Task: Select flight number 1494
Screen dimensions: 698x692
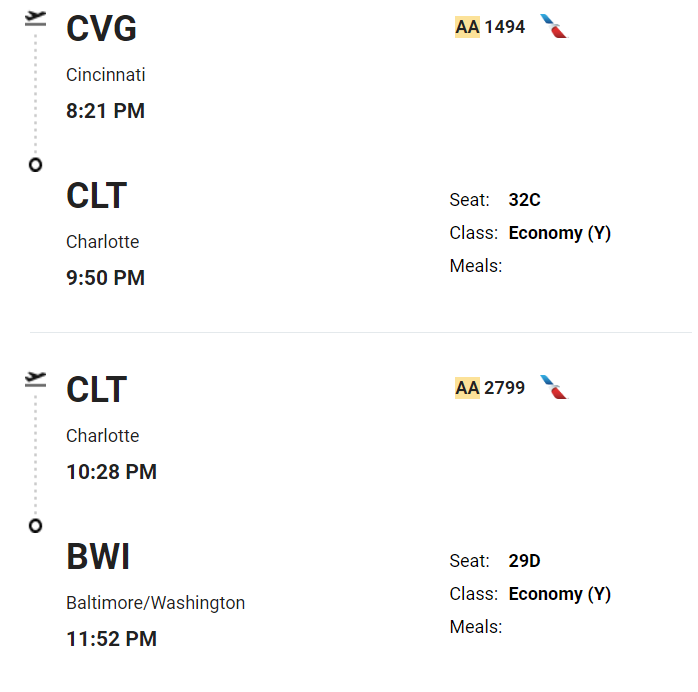Action: 505,27
